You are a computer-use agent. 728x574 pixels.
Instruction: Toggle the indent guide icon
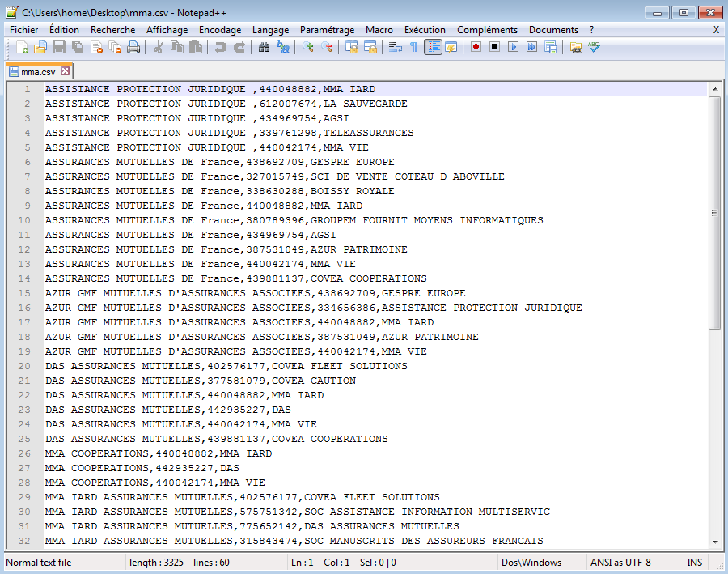point(433,48)
